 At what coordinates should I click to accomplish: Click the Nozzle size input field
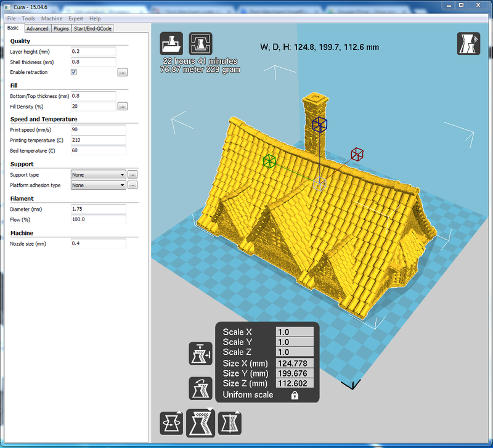point(99,243)
